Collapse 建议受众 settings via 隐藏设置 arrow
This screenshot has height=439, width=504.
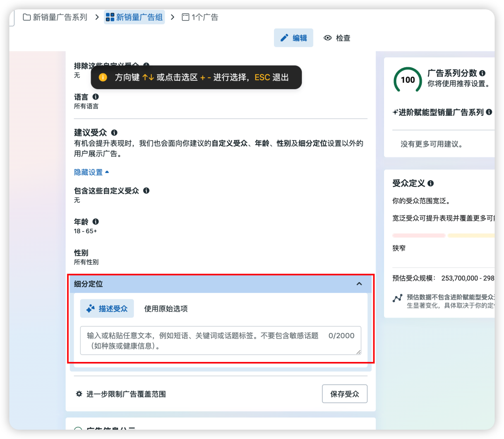(x=106, y=172)
